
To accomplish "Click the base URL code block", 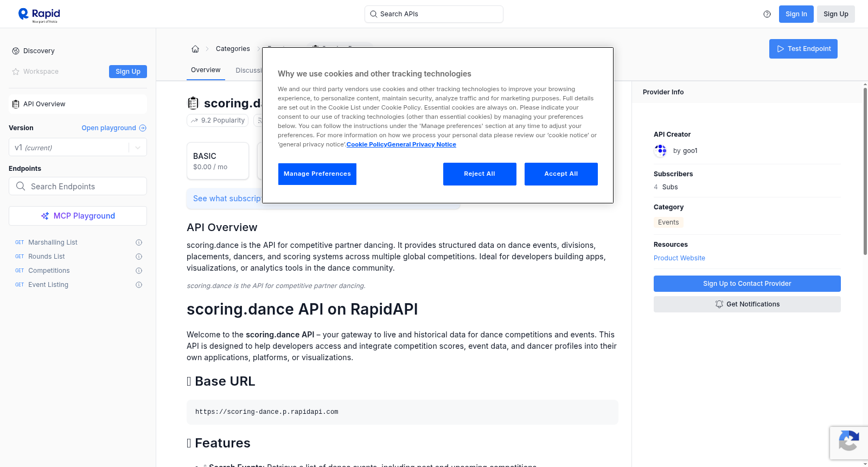I will tap(403, 412).
